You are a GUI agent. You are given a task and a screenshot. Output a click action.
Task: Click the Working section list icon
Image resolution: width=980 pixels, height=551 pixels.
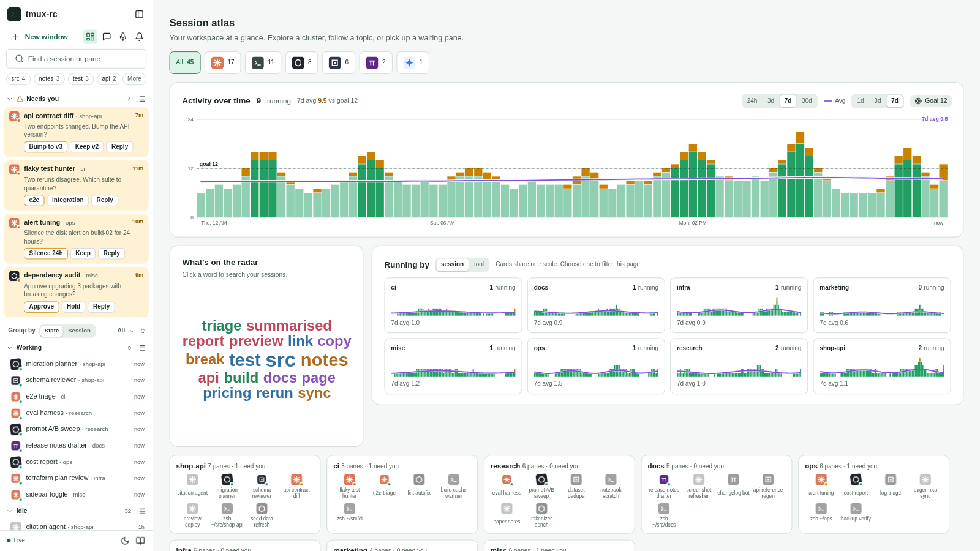click(141, 348)
